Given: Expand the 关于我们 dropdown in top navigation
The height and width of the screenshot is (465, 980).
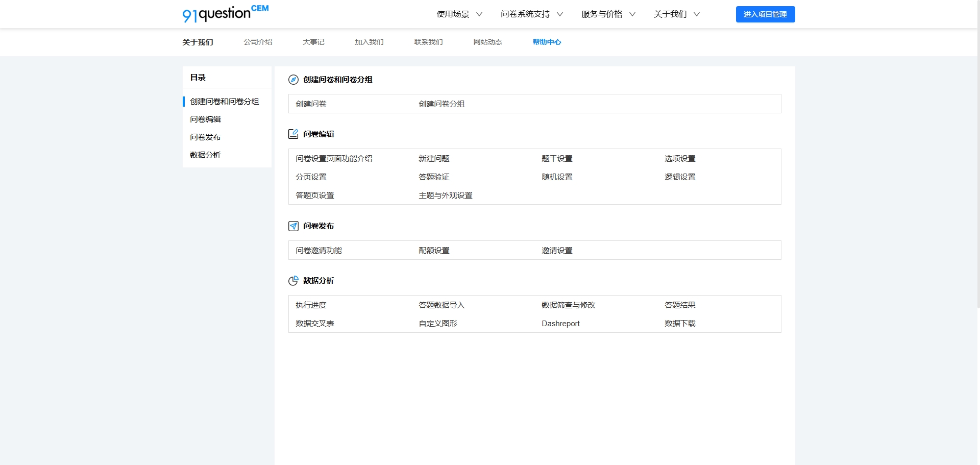Looking at the screenshot, I should point(676,14).
